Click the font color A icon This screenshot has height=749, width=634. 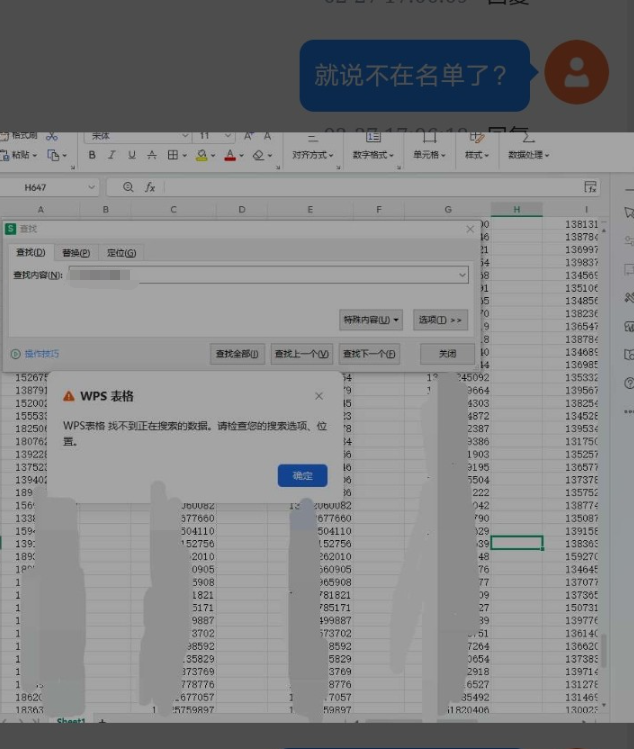(x=229, y=156)
